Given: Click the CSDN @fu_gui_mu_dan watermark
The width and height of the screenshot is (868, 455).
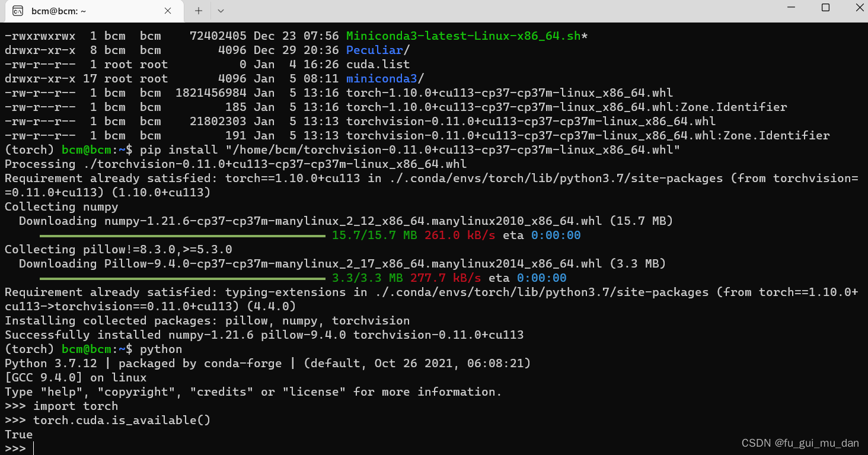Looking at the screenshot, I should point(799,443).
